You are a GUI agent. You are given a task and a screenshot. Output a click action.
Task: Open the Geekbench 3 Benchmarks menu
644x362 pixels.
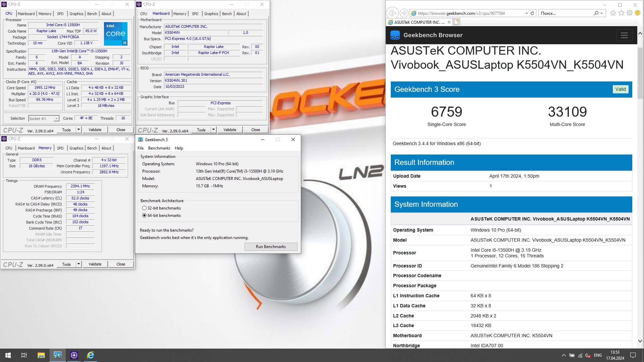159,148
